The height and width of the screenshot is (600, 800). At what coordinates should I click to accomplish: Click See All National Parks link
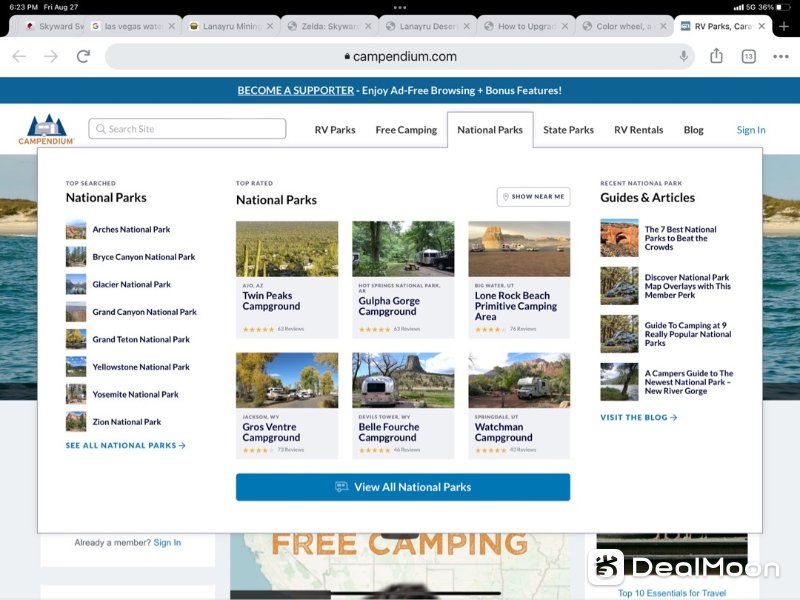(x=126, y=445)
